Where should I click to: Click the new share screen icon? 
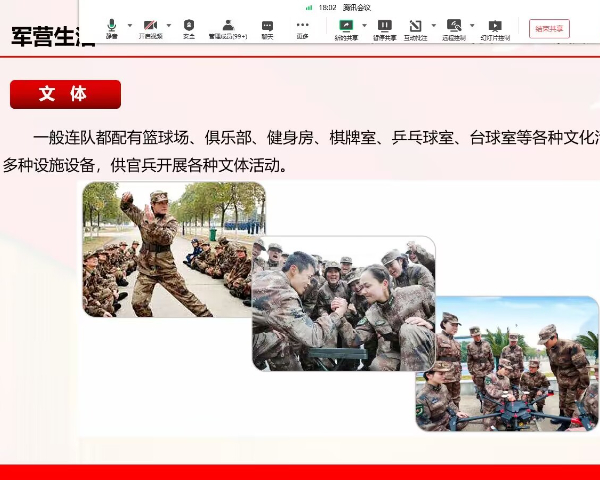(346, 29)
